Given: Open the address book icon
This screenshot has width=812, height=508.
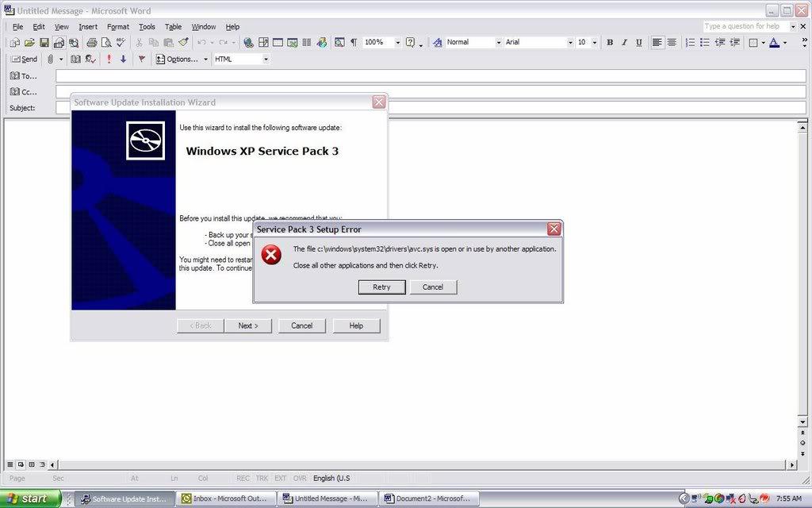Looking at the screenshot, I should coord(76,59).
